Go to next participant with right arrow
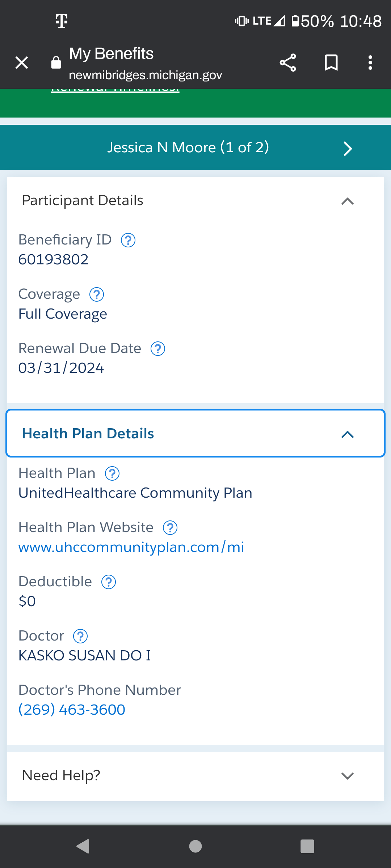 point(348,148)
